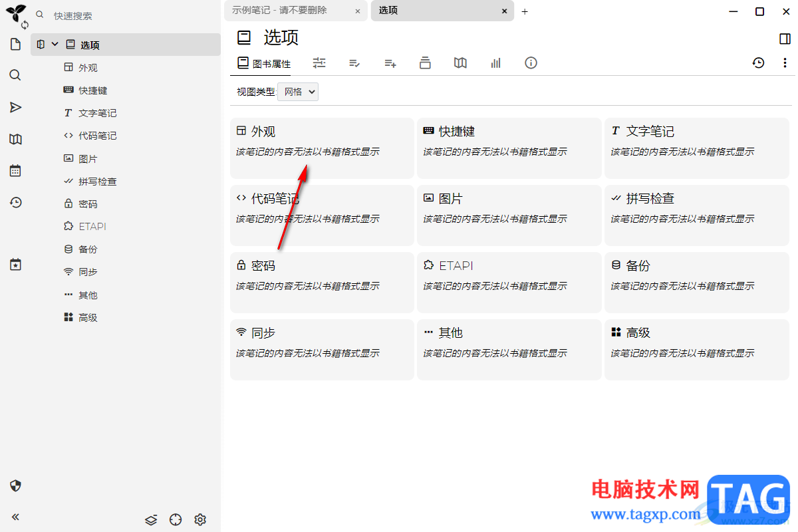Collapse the left sidebar with double chevron
The width and height of the screenshot is (798, 532).
tap(15, 517)
